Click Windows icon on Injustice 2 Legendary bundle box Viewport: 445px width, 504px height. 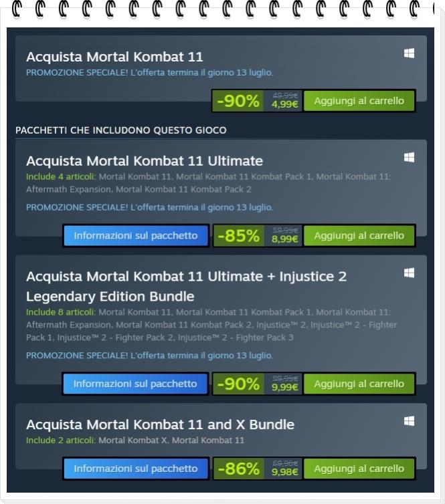click(409, 273)
